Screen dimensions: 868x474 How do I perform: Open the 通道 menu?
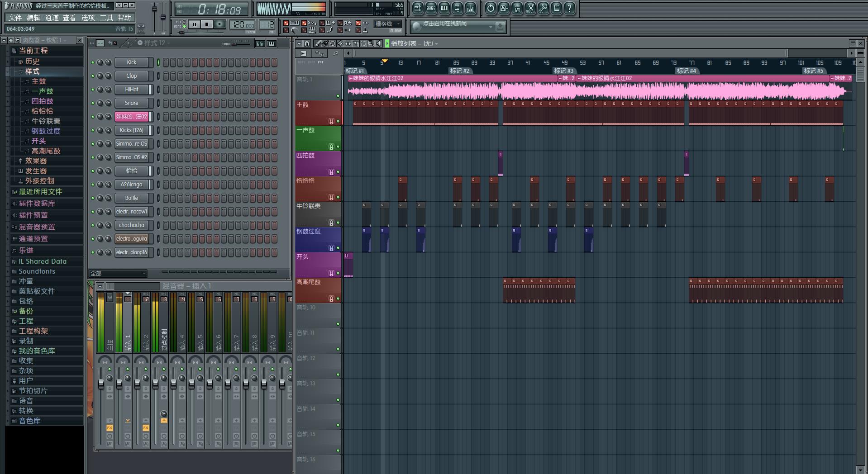[x=52, y=18]
